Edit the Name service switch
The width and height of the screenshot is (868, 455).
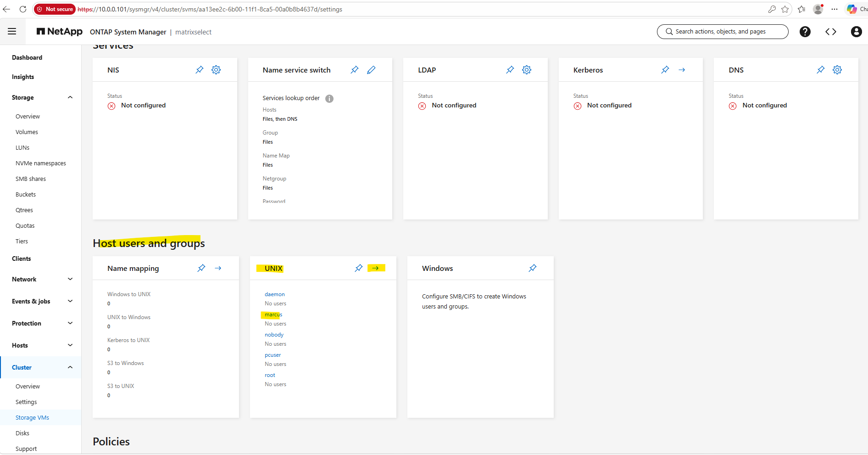coord(371,70)
